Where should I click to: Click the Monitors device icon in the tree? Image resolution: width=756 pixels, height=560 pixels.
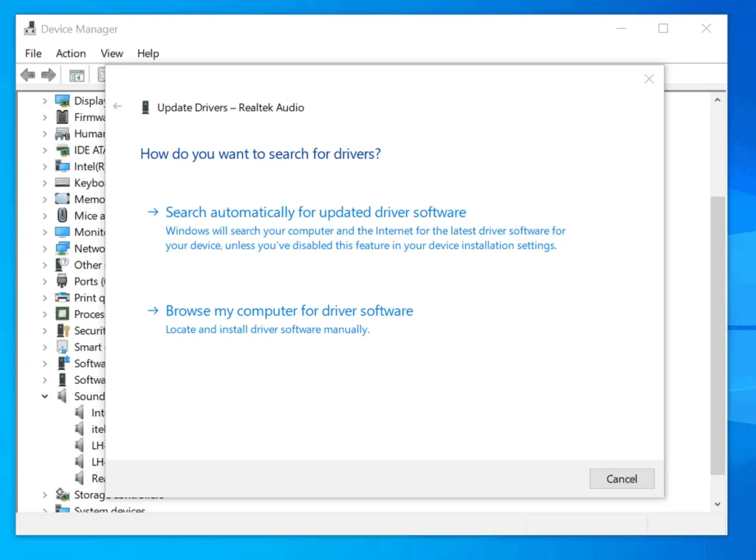click(x=63, y=232)
